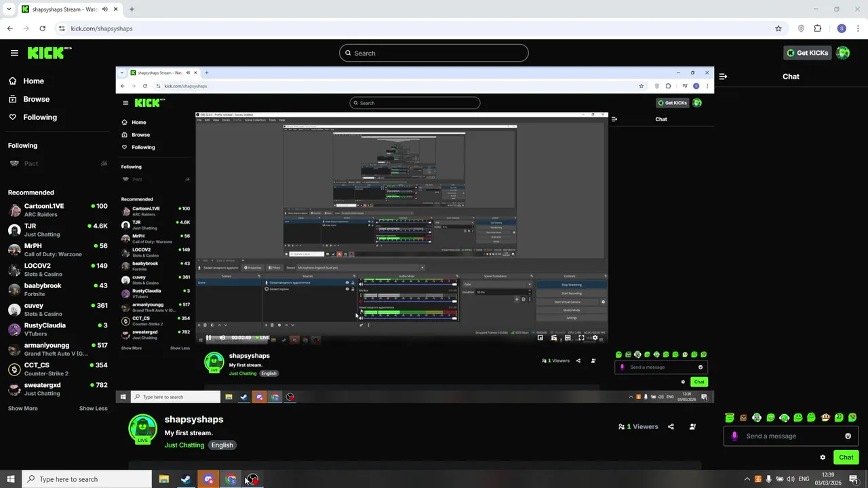Click the purple microphone icon in chat box
868x488 pixels.
point(734,436)
